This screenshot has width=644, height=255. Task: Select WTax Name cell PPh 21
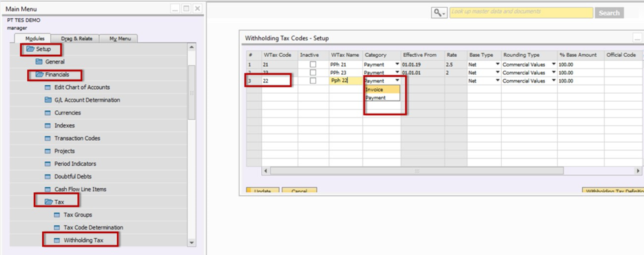click(x=345, y=65)
